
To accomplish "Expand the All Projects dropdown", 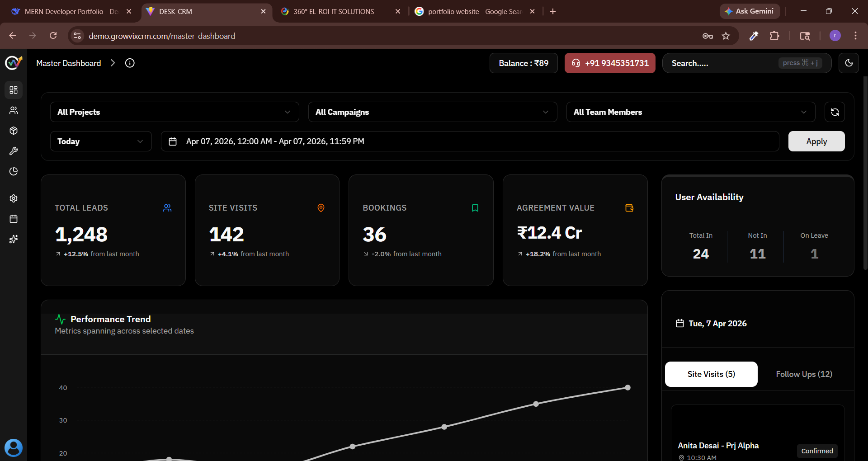I will tap(175, 112).
